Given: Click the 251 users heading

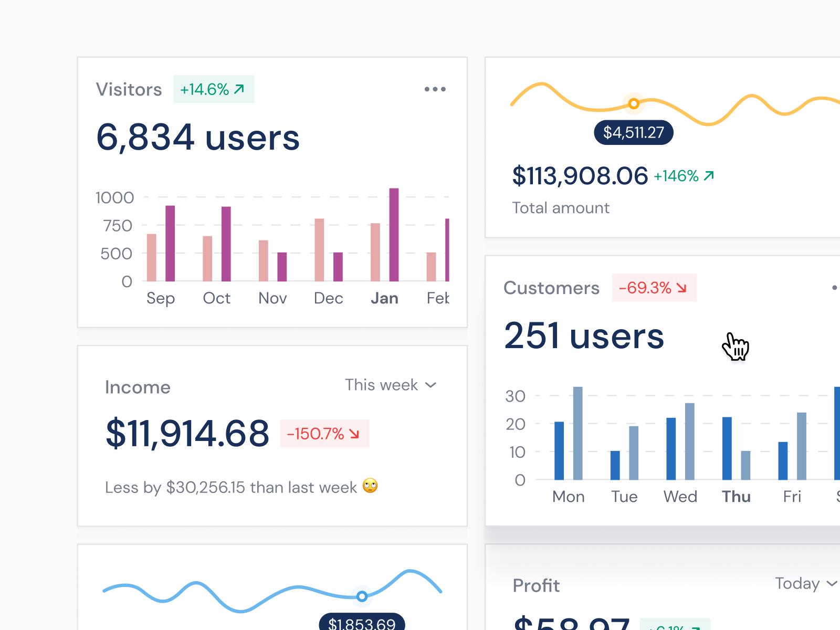Looking at the screenshot, I should point(584,336).
